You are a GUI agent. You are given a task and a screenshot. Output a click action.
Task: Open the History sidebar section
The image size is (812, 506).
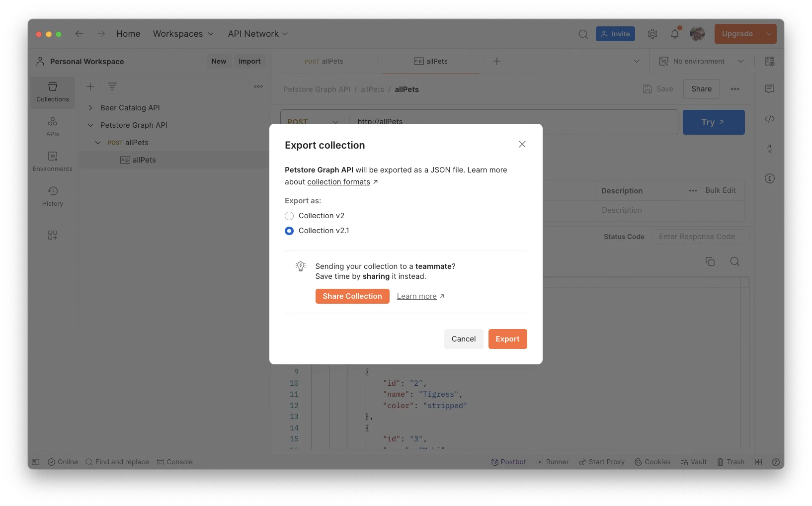53,196
